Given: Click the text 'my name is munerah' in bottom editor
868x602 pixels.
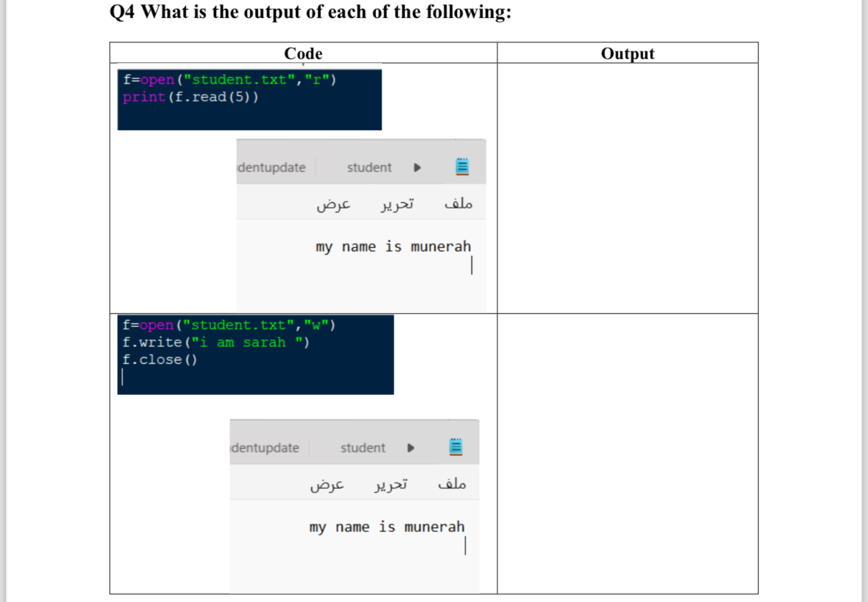Looking at the screenshot, I should 386,527.
